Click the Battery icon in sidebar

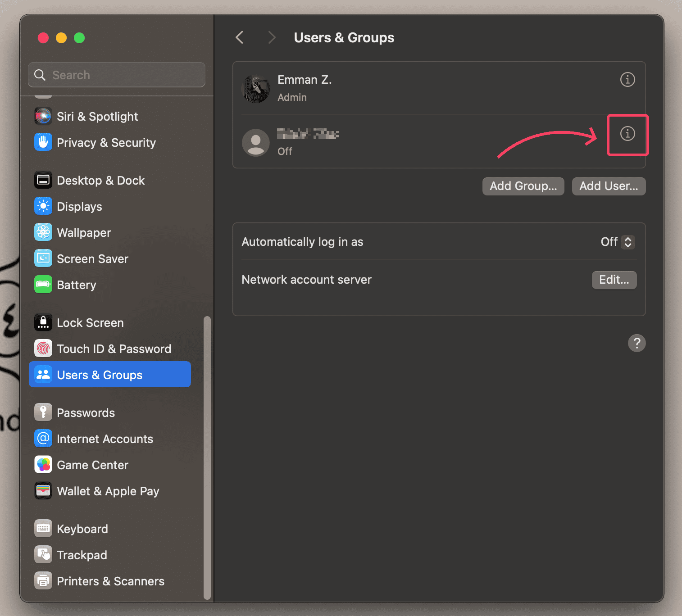pyautogui.click(x=43, y=285)
